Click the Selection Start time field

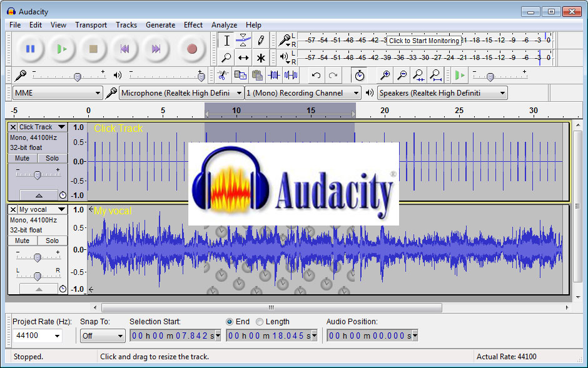tap(176, 336)
